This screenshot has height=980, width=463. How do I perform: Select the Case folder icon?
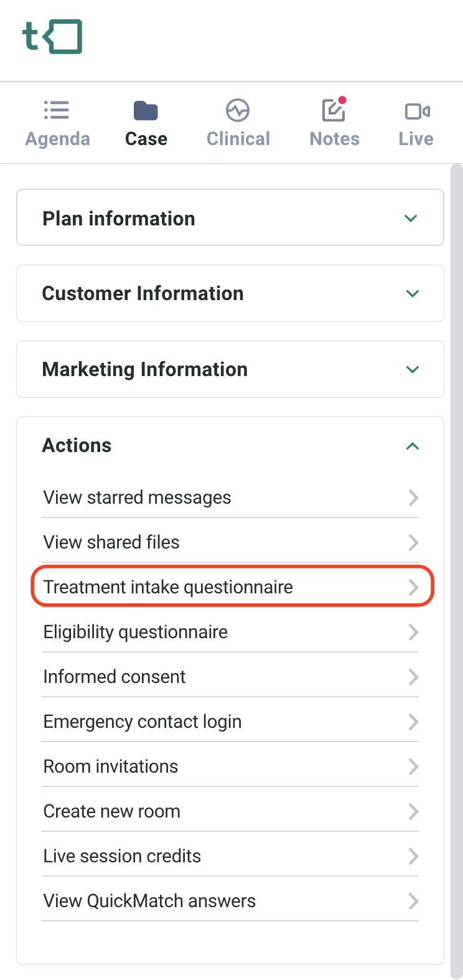tap(146, 111)
